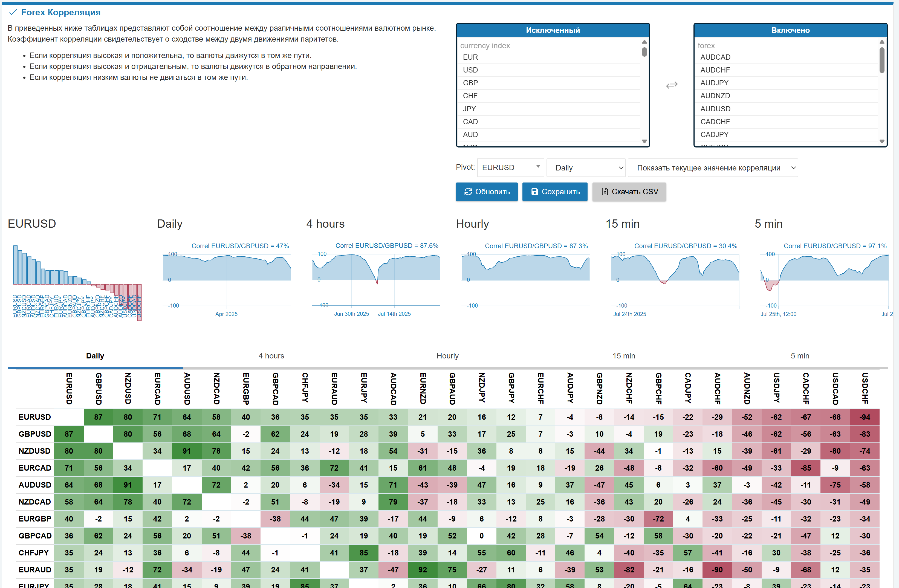
Task: Expand the Показать текущее значение корреляции dropdown
Action: point(712,168)
